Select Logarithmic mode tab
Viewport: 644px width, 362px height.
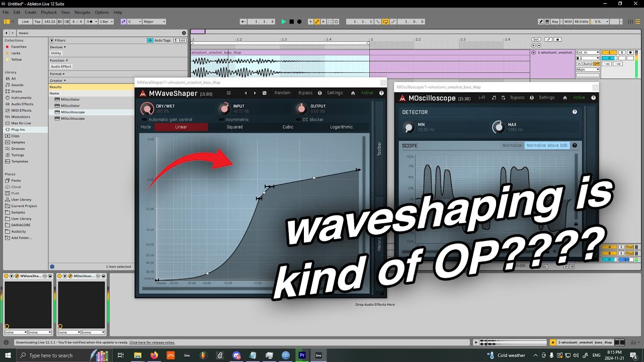pyautogui.click(x=341, y=127)
